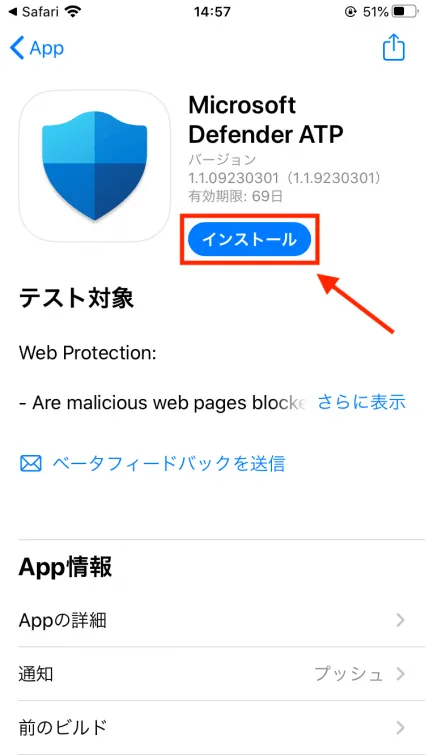This screenshot has height=756, width=425.
Task: Tap the chevron beside Appの詳細
Action: click(400, 621)
